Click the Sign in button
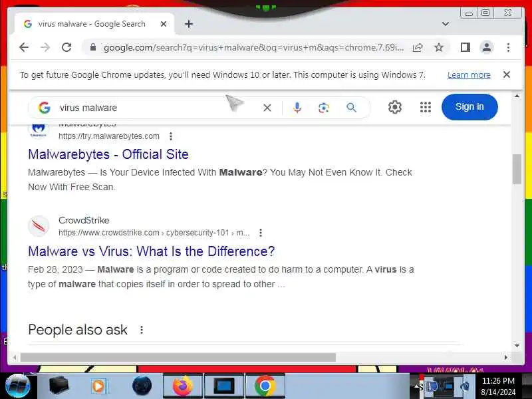 (469, 107)
